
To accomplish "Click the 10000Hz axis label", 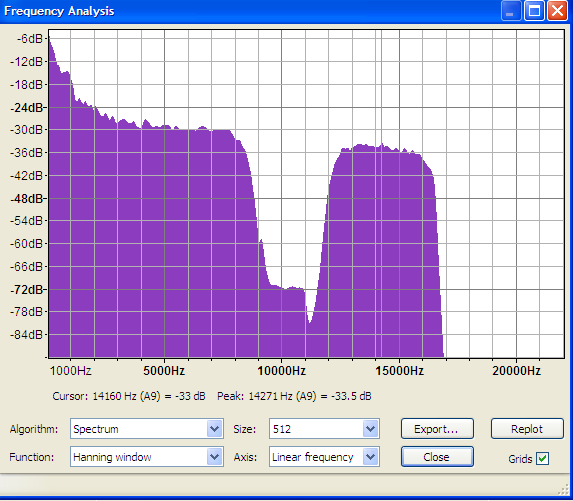I will pyautogui.click(x=281, y=371).
